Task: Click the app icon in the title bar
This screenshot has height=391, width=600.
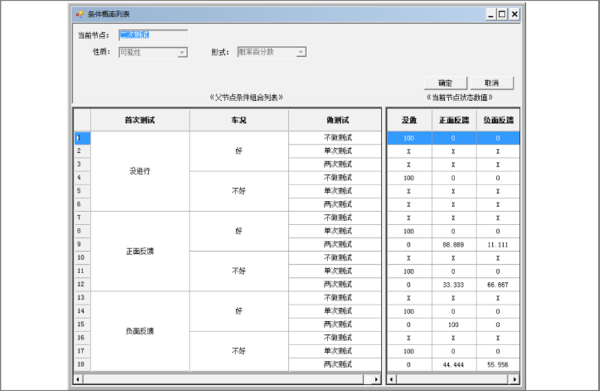Action: click(x=80, y=15)
